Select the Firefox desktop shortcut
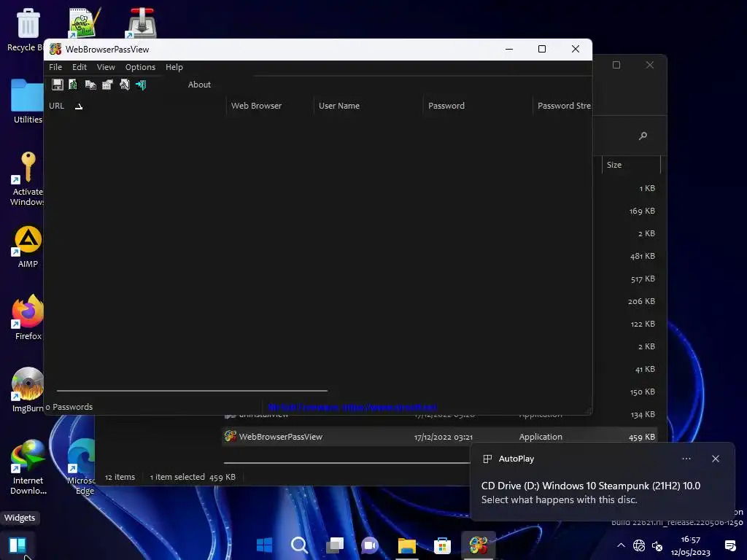The height and width of the screenshot is (560, 747). pyautogui.click(x=28, y=316)
